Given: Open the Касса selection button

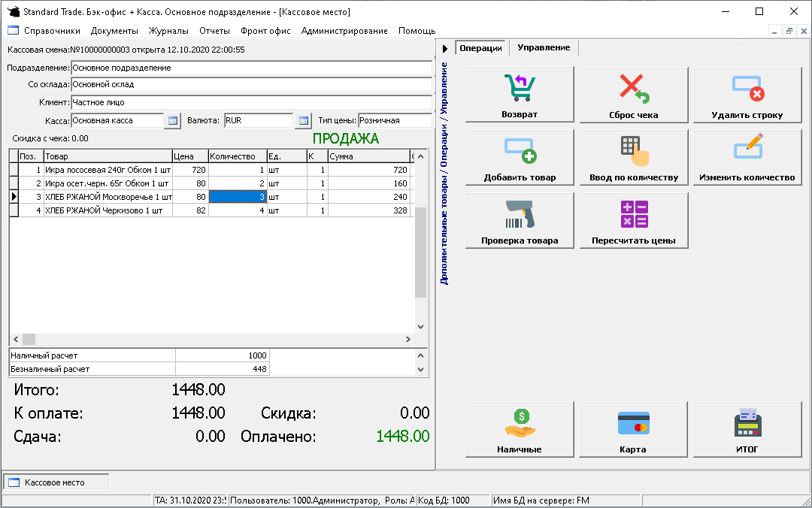Looking at the screenshot, I should (x=172, y=120).
